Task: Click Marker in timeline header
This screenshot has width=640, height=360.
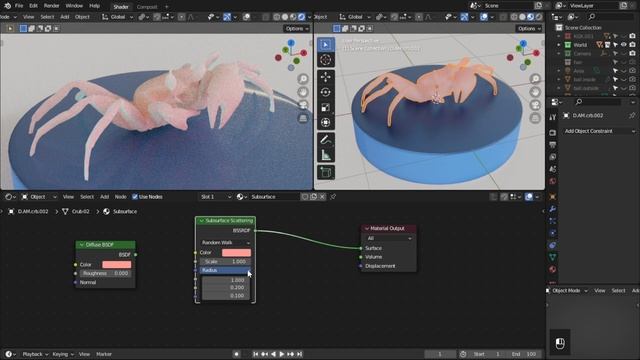Action: pyautogui.click(x=104, y=354)
